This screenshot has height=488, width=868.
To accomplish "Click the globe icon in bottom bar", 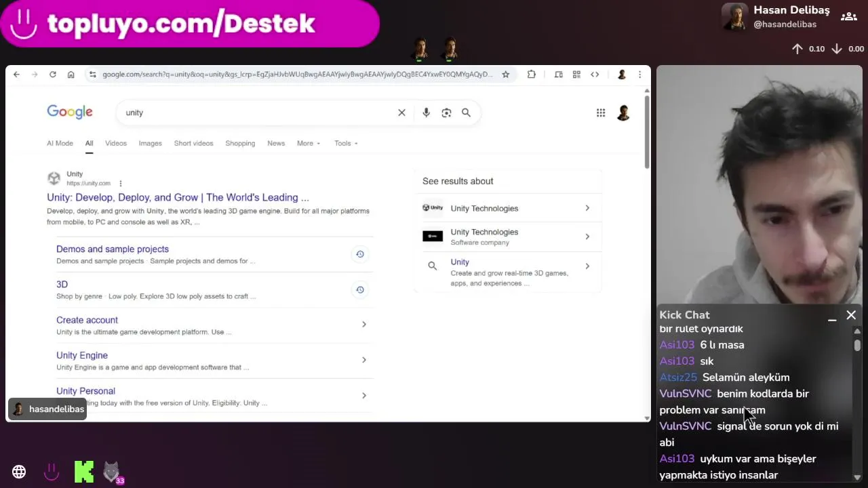I will coord(19,472).
